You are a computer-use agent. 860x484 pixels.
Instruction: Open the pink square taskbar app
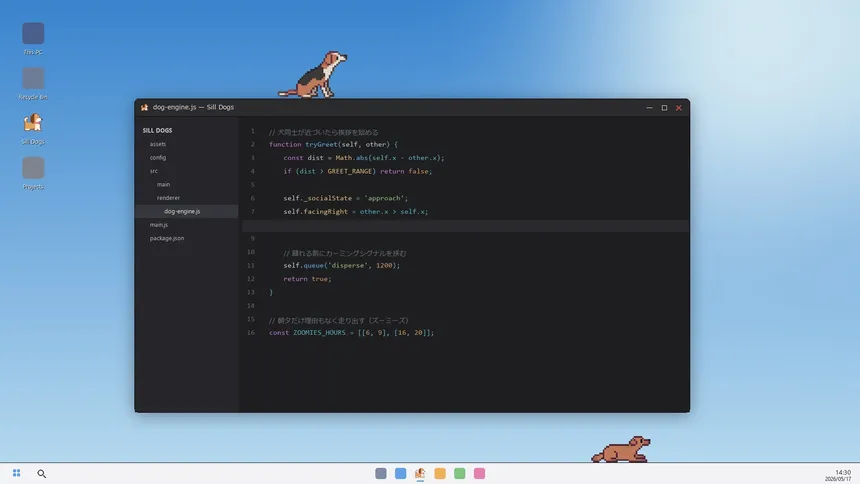pos(479,473)
